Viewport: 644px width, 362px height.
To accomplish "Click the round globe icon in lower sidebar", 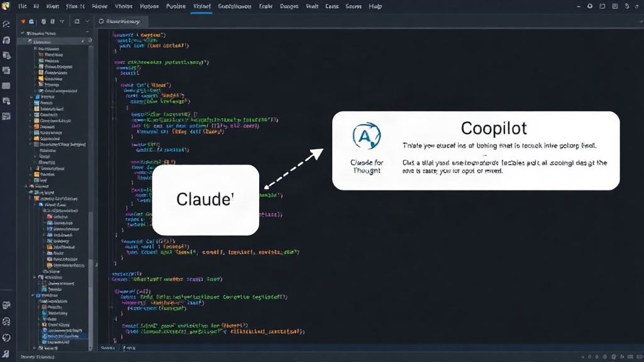I will [6, 337].
